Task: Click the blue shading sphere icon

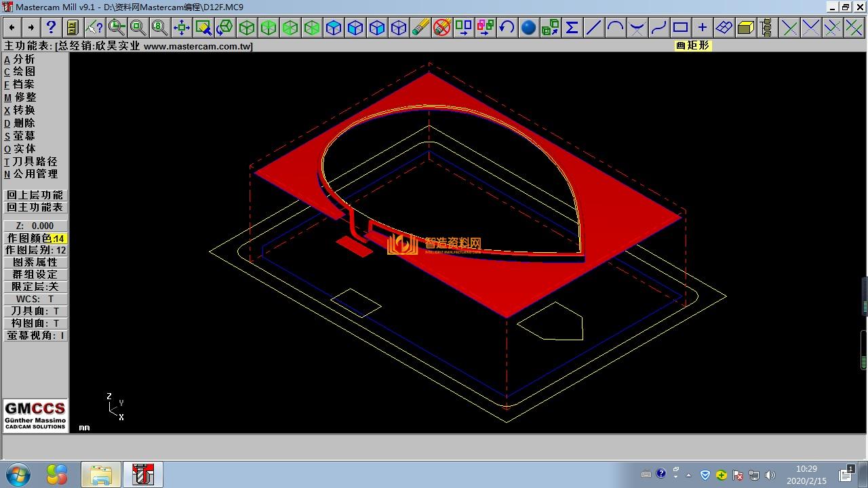Action: (x=528, y=28)
